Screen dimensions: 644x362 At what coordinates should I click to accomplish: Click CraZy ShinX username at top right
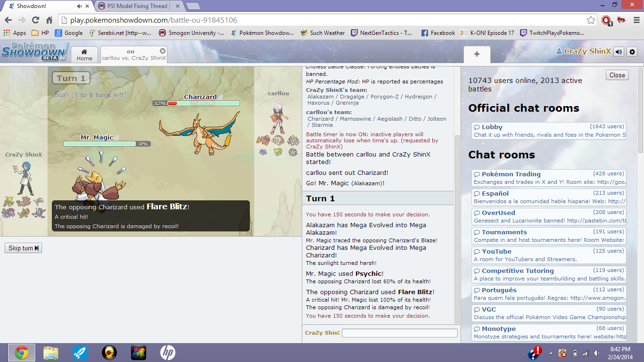pyautogui.click(x=583, y=51)
